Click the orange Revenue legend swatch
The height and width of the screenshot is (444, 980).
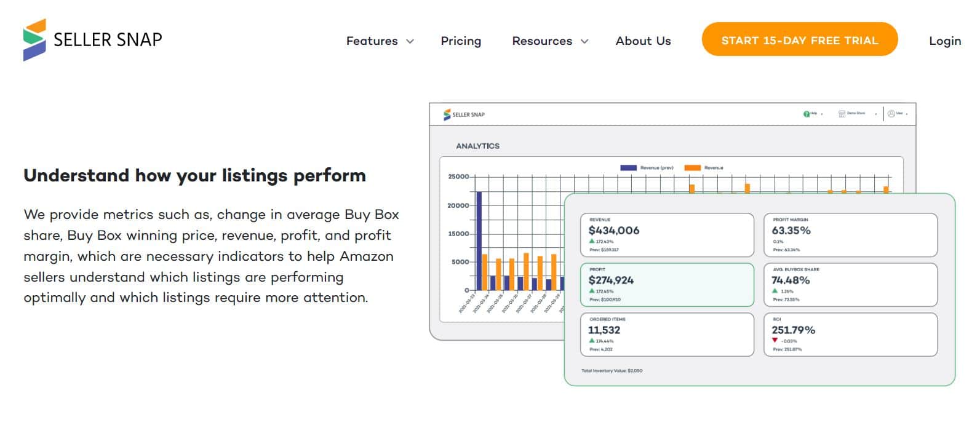click(693, 167)
